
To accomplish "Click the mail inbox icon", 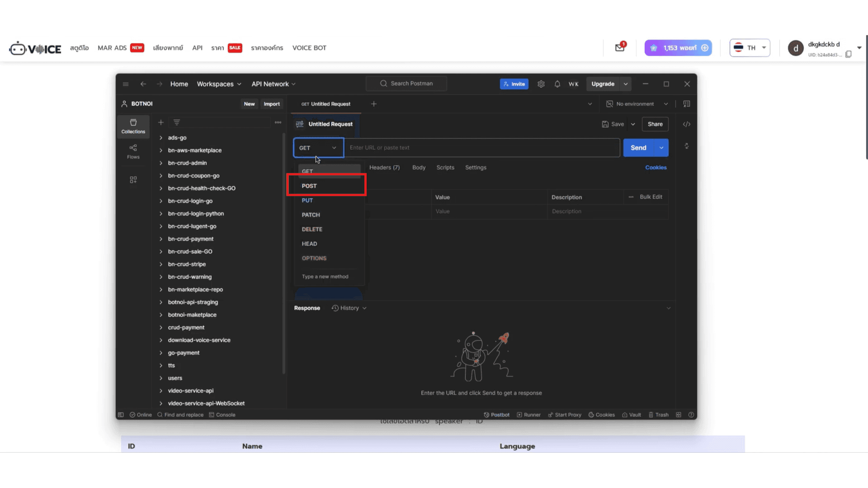I will click(619, 47).
